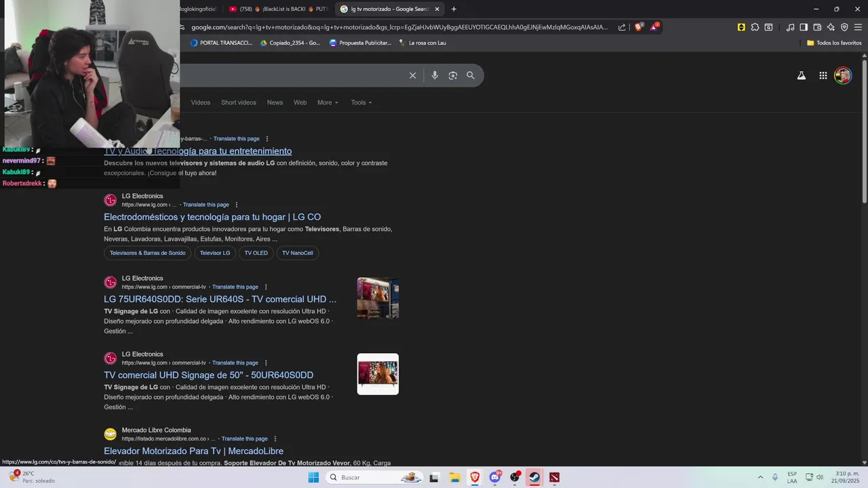Viewport: 868px width, 488px height.
Task: Open Google Lens image search icon
Action: 453,75
